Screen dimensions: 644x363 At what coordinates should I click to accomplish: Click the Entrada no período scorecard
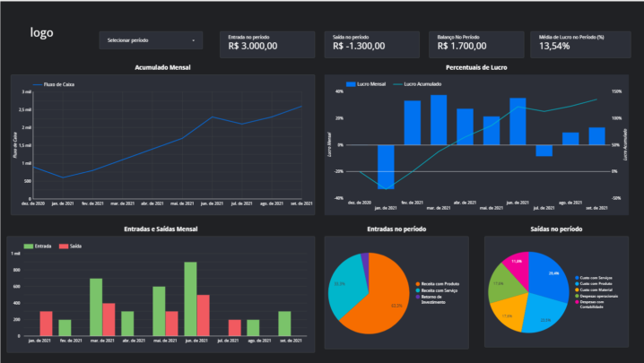268,42
